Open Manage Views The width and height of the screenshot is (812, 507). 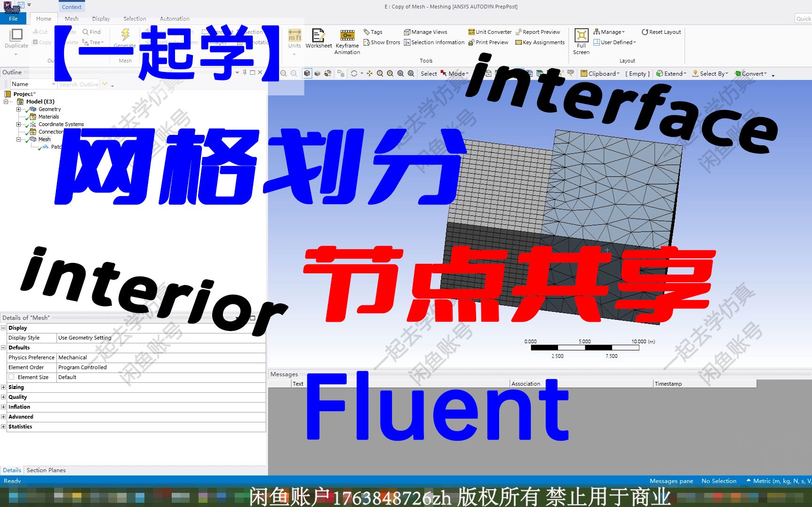tap(425, 32)
